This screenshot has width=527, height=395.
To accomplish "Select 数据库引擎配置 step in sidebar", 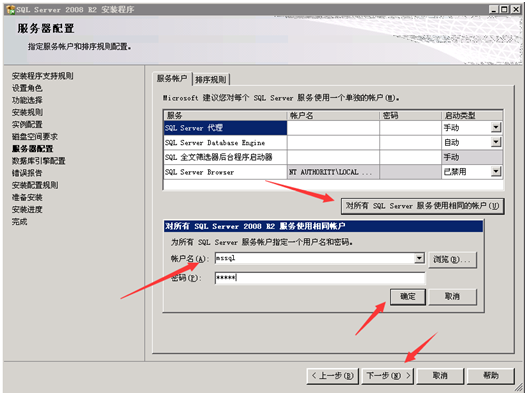I will (38, 161).
